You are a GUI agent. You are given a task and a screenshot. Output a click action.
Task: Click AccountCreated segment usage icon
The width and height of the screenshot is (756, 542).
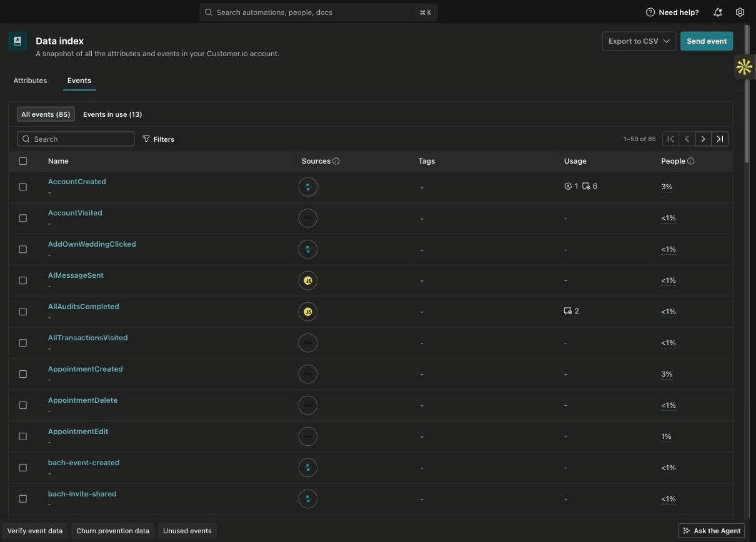pyautogui.click(x=568, y=186)
